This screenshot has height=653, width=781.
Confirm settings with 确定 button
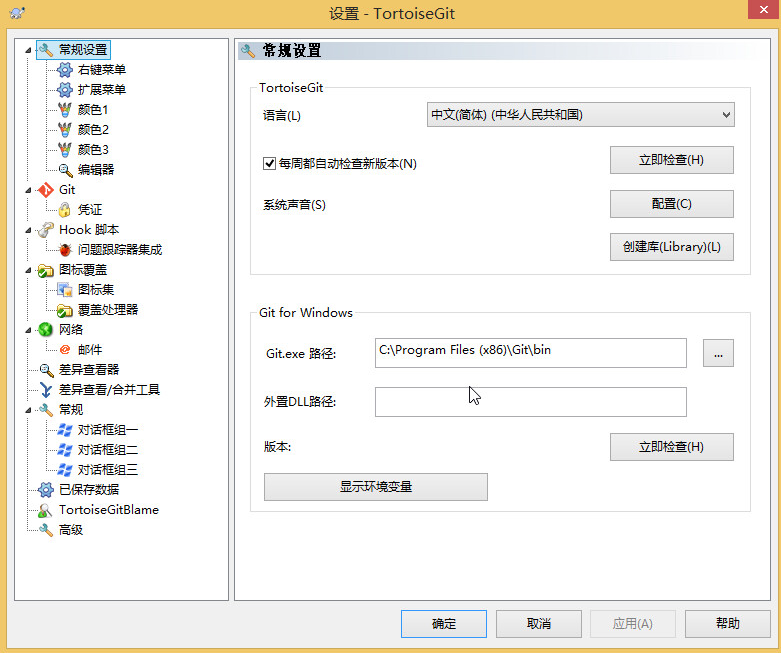point(444,624)
